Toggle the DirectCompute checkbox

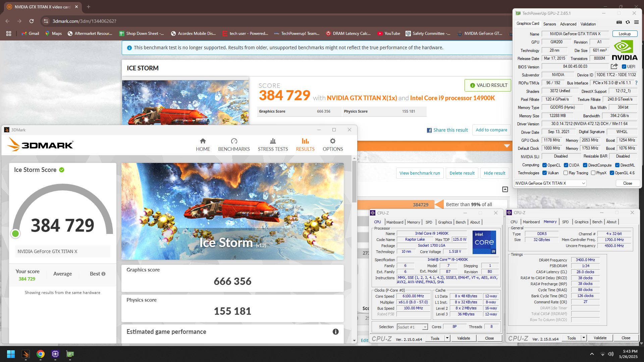click(x=585, y=165)
